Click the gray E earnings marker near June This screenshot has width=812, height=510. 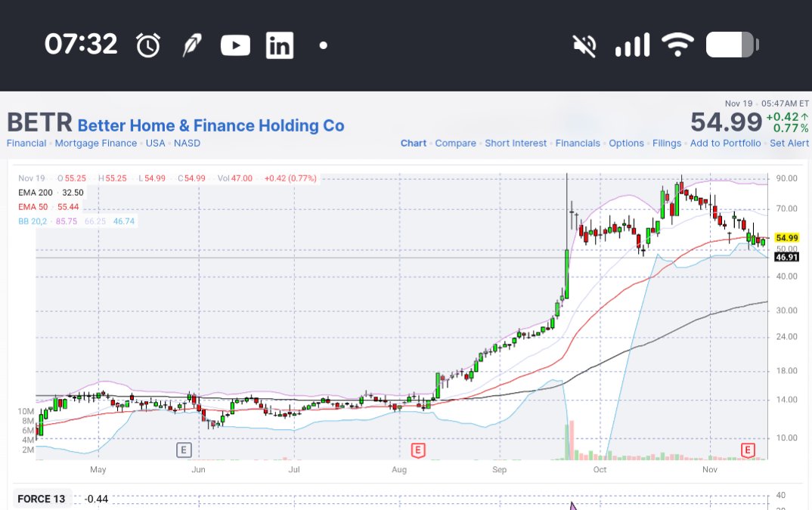[184, 450]
